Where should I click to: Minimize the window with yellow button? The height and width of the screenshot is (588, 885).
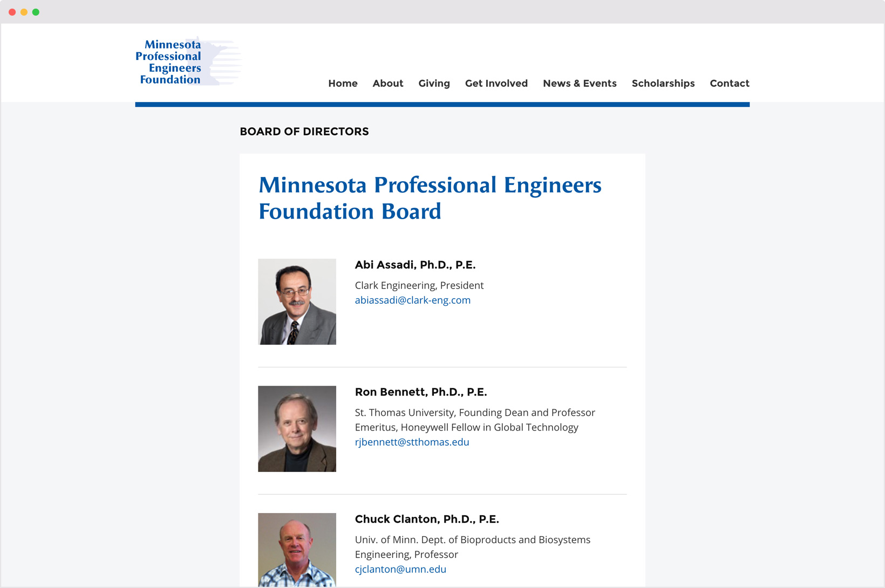pyautogui.click(x=24, y=12)
